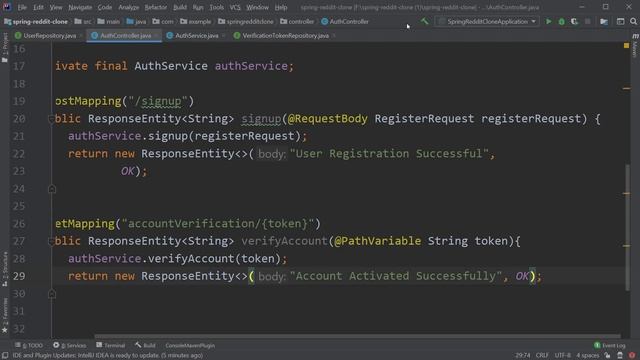640x360 pixels.
Task: Click line number 29 in the gutter
Action: coord(19,276)
